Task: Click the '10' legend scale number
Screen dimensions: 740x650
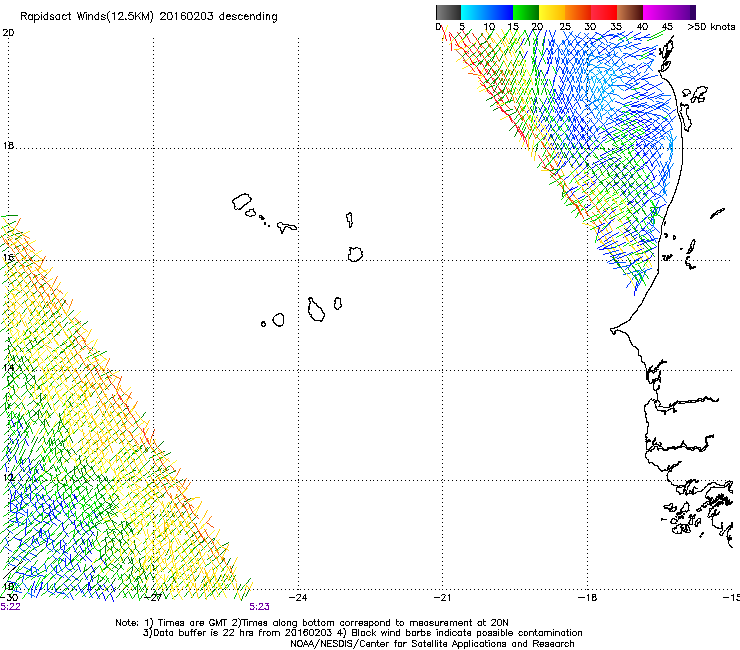Action: [488, 27]
